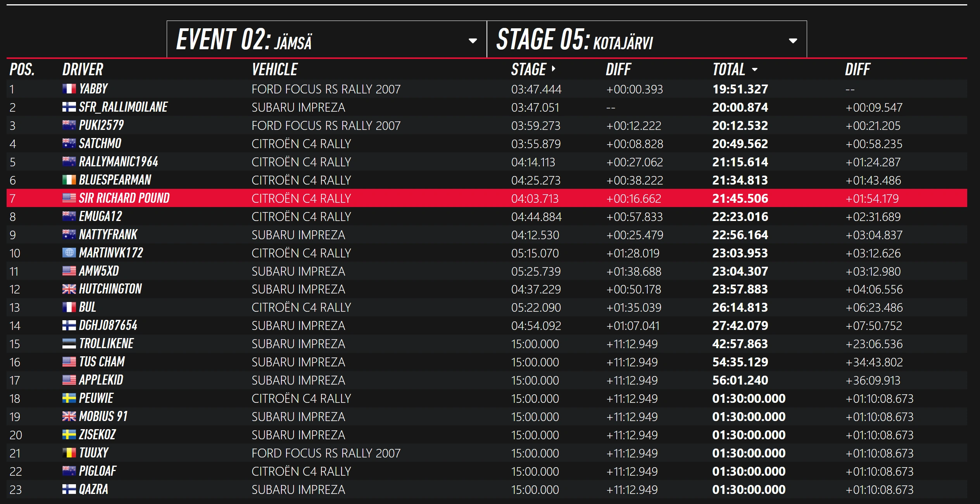Select the Driver column header
The width and height of the screenshot is (980, 504).
click(83, 70)
